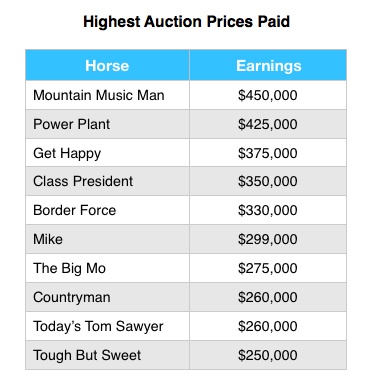Select the $330,000 earnings cell
366x390 pixels.
coord(268,210)
